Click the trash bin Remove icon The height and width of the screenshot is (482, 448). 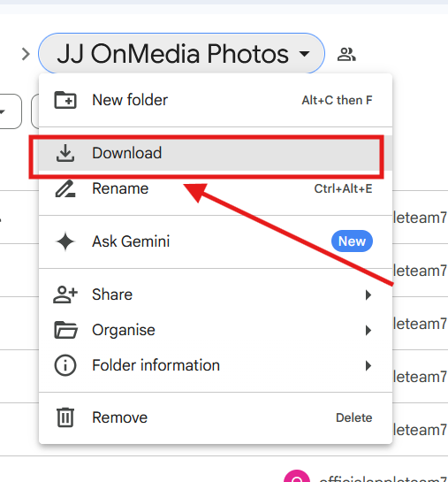coord(65,417)
